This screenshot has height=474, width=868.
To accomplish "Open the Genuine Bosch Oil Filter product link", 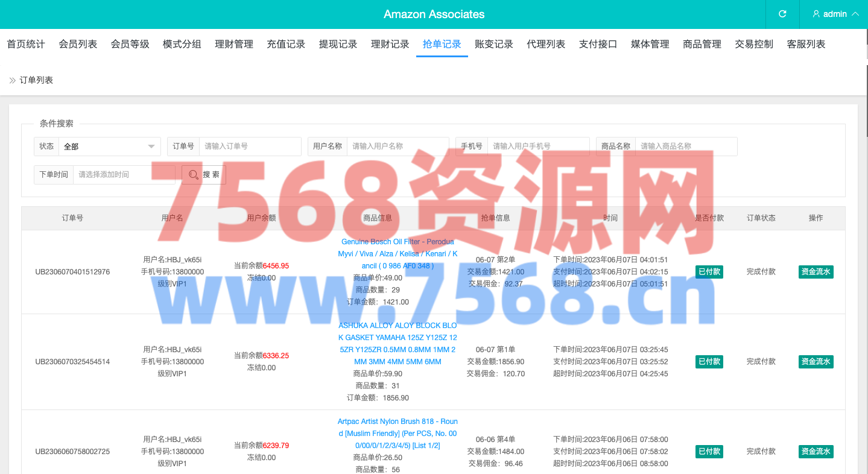I will [x=398, y=254].
